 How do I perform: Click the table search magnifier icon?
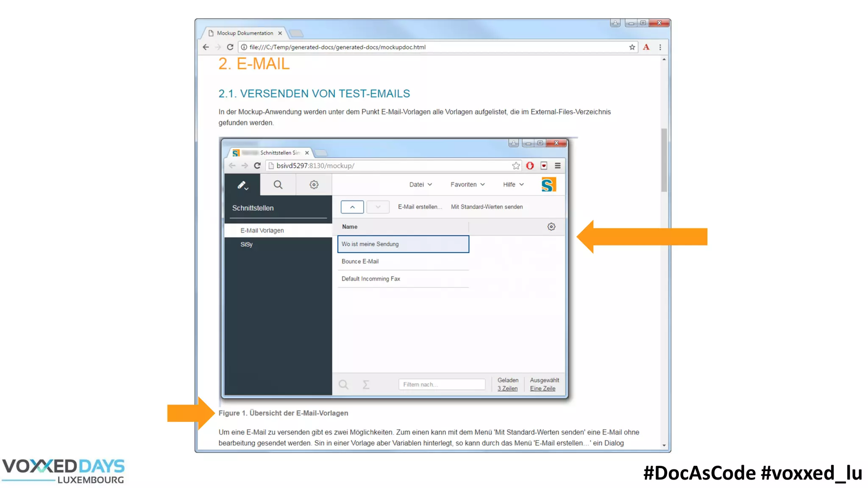click(343, 384)
